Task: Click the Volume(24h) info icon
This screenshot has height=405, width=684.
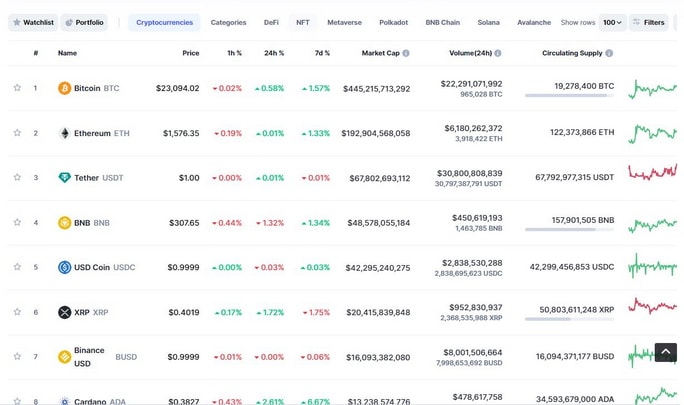Action: (x=498, y=53)
